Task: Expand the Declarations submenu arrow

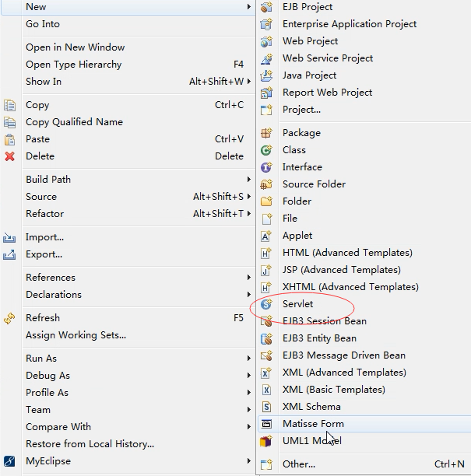Action: [x=249, y=295]
